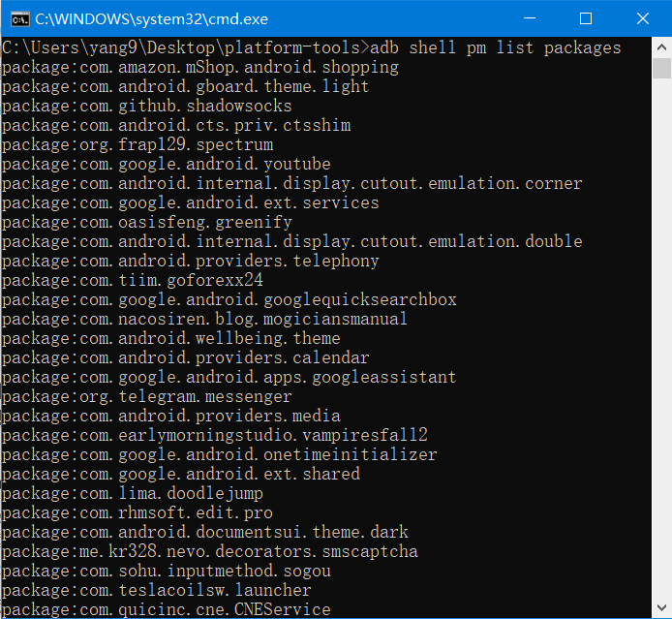Screen dimensions: 672x619
Task: Click line com.google.android.googlequicksearchbox
Action: (229, 299)
